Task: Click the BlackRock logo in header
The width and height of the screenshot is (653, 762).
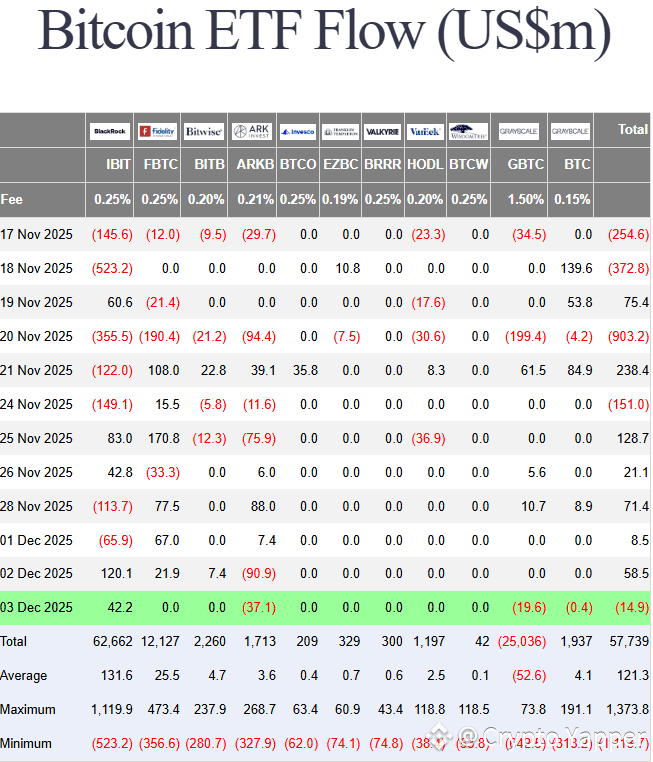Action: [x=110, y=131]
